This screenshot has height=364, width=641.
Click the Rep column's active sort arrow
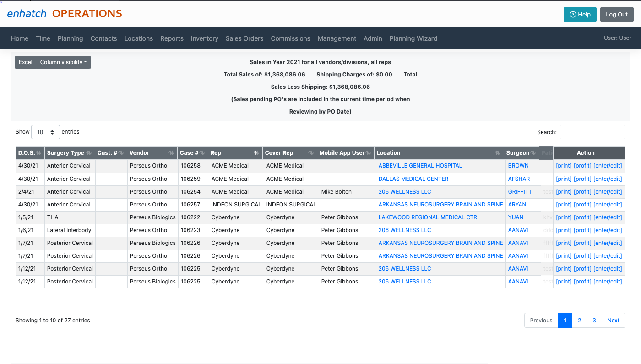click(256, 152)
